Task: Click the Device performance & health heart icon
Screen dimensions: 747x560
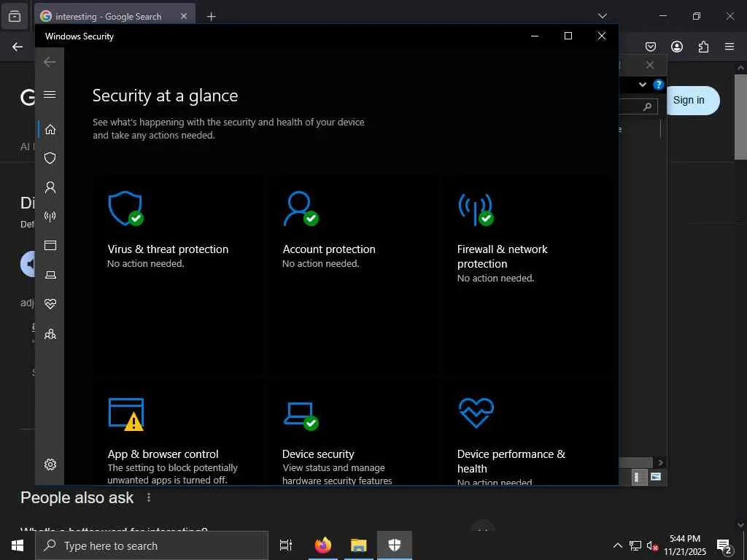Action: (x=476, y=413)
